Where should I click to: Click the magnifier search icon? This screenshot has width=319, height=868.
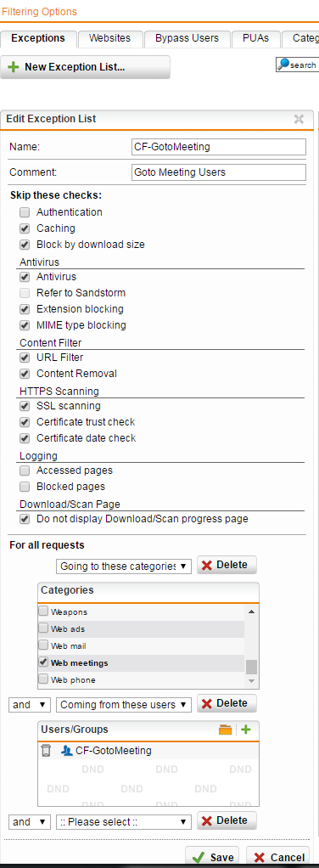click(283, 65)
